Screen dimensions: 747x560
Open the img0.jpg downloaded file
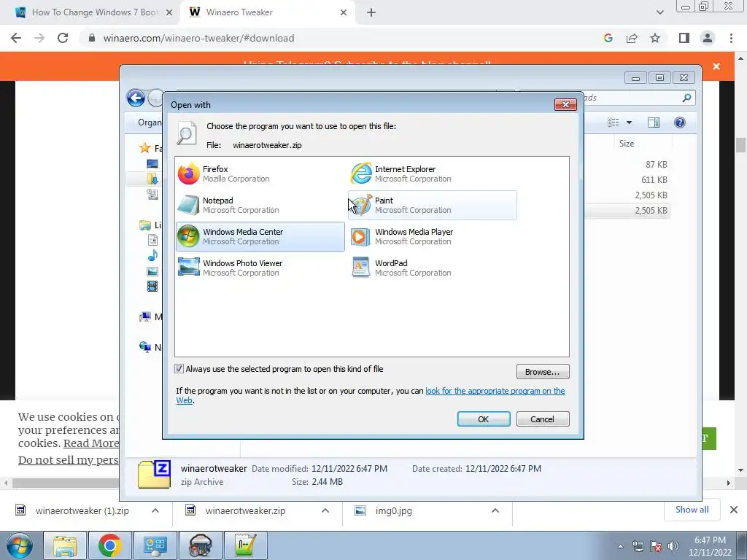(x=393, y=511)
